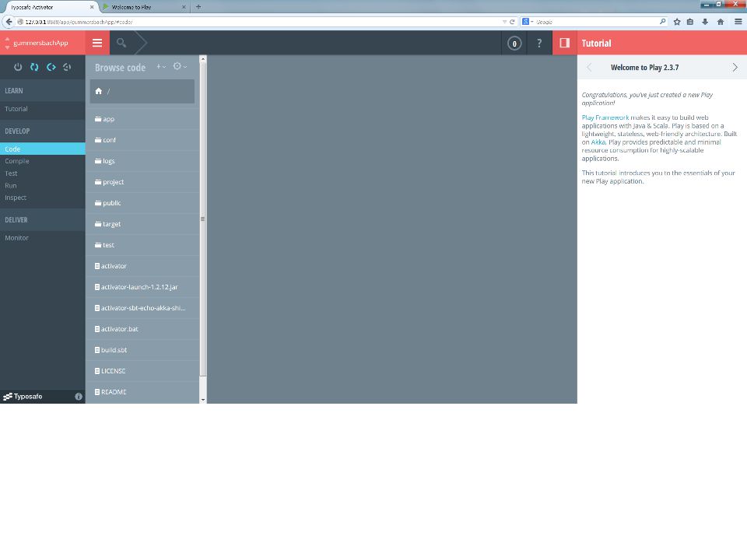Viewport: 747px width, 560px height.
Task: Open the gear settings dropdown in Browse code
Action: 180,66
